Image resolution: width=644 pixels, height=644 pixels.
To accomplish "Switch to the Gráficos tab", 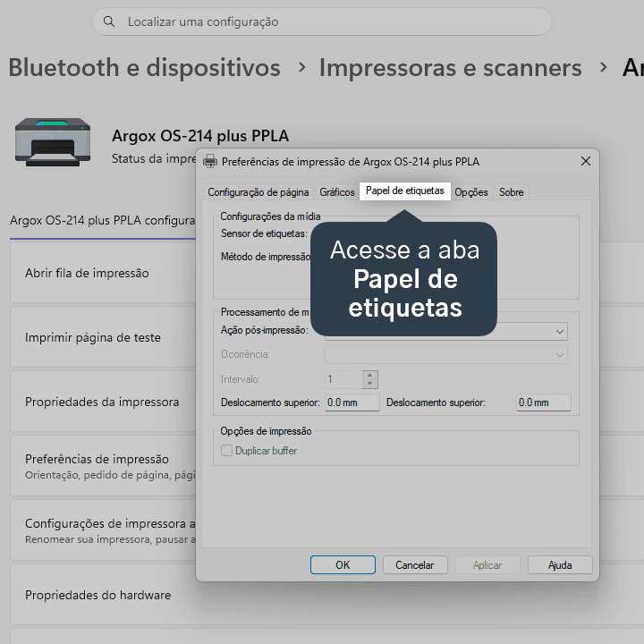I will (x=337, y=192).
